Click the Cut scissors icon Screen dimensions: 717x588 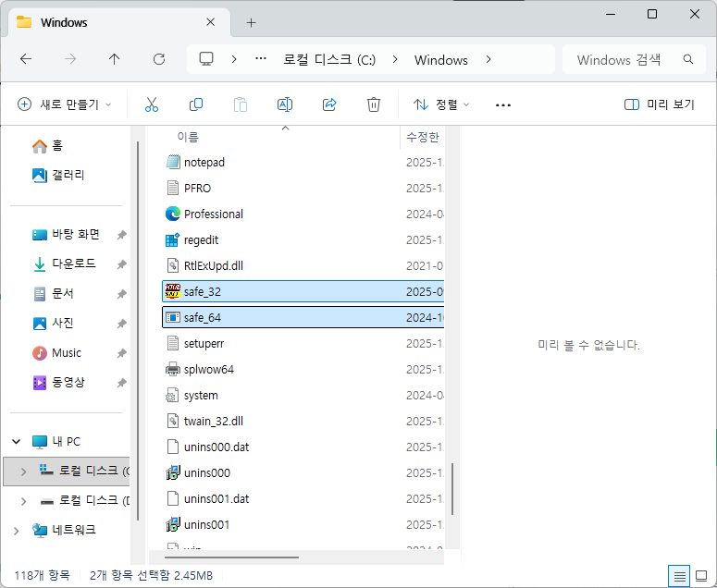coord(152,104)
